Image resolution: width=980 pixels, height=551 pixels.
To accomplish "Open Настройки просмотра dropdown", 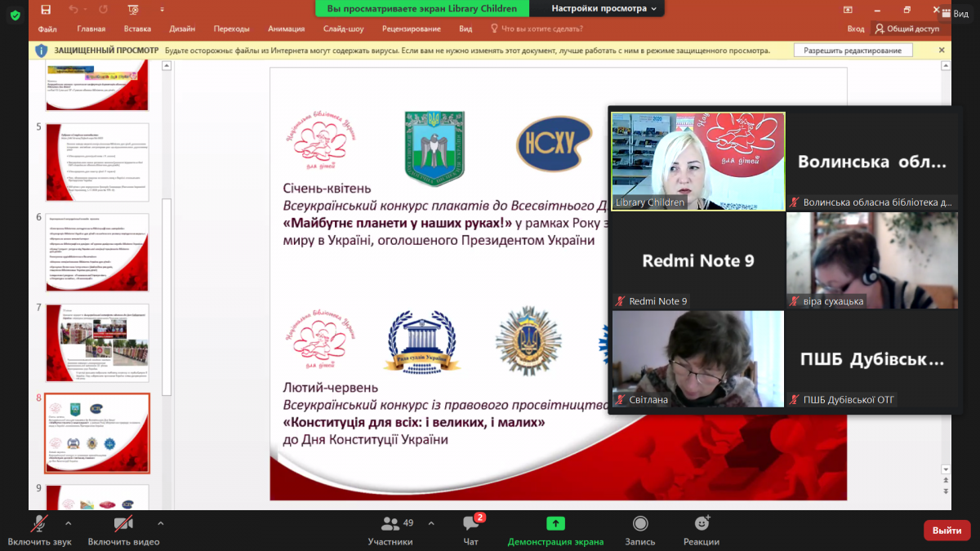I will coord(604,8).
